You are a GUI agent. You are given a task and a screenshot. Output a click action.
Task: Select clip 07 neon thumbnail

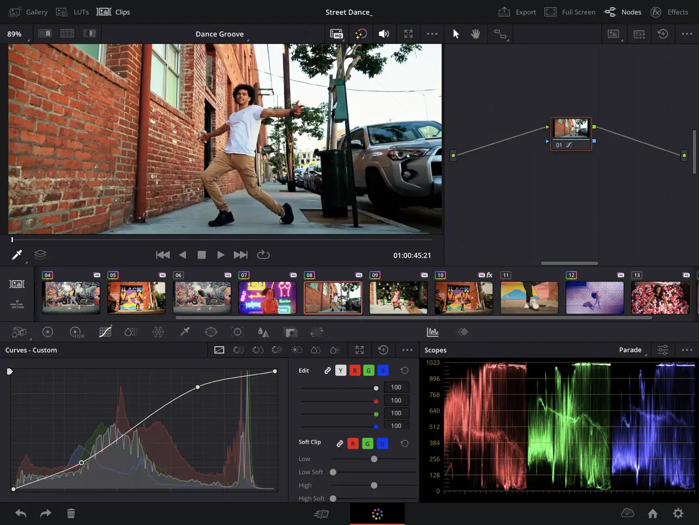[267, 297]
